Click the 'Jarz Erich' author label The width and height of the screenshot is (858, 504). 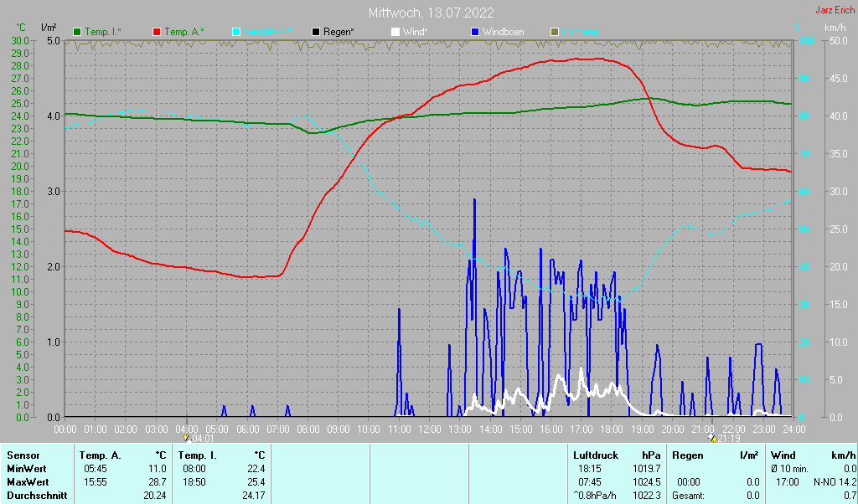click(835, 10)
